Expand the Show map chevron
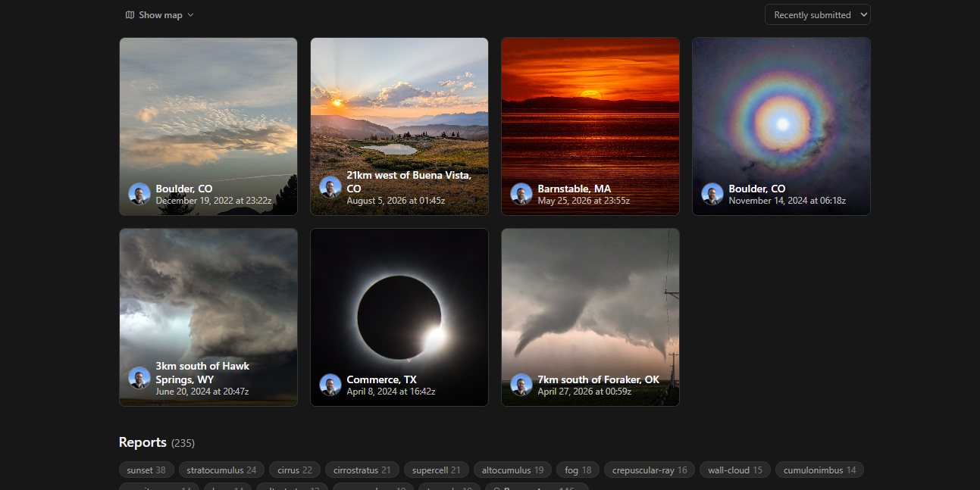 190,15
